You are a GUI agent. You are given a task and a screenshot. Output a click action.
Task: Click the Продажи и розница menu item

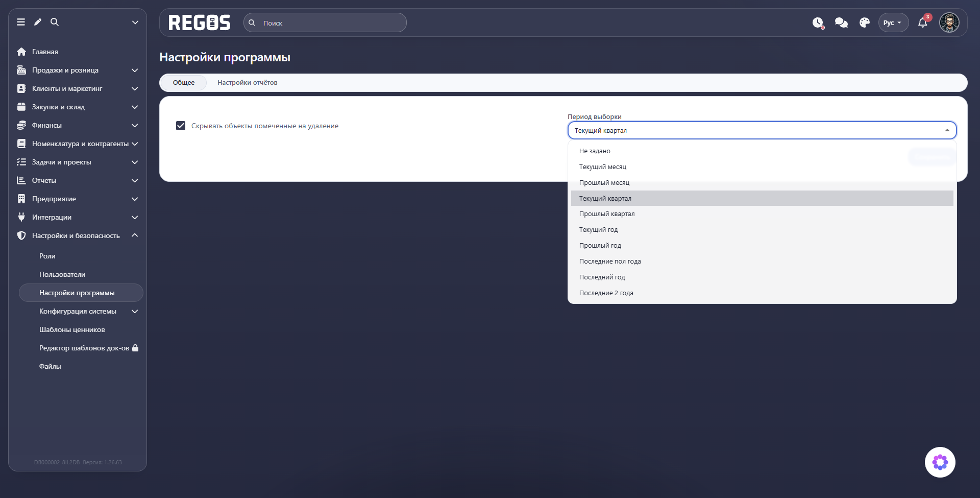tap(78, 70)
